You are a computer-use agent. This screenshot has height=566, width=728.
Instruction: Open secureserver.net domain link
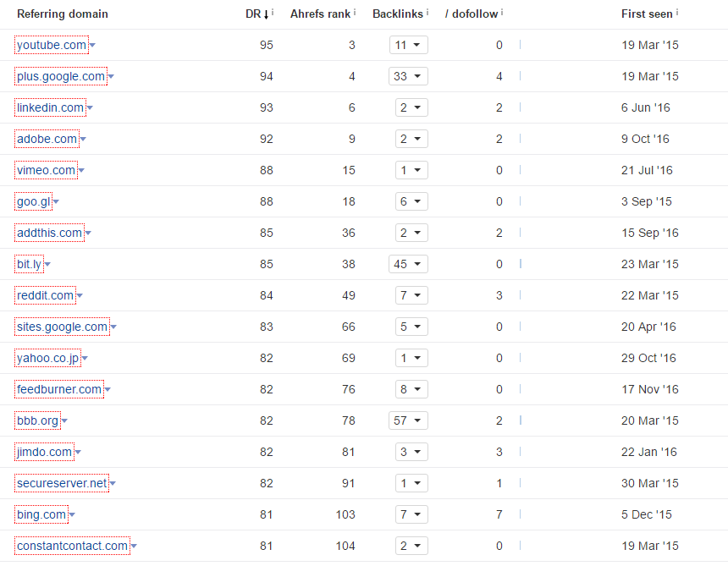pos(62,483)
